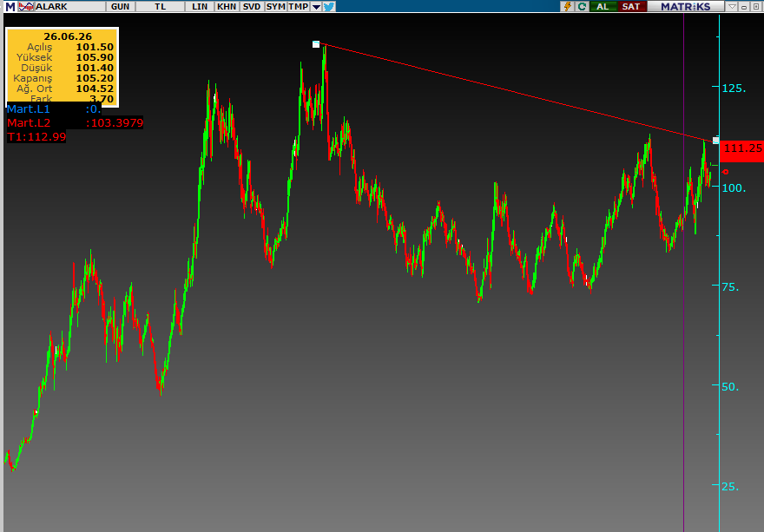
Task: Click the Düşük 101.40 value
Action: [95, 68]
